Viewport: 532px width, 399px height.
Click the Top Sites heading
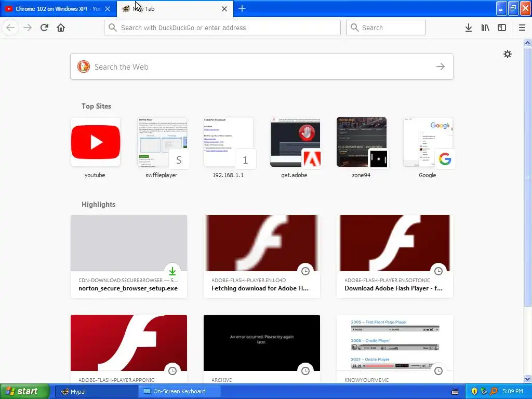pyautogui.click(x=96, y=106)
